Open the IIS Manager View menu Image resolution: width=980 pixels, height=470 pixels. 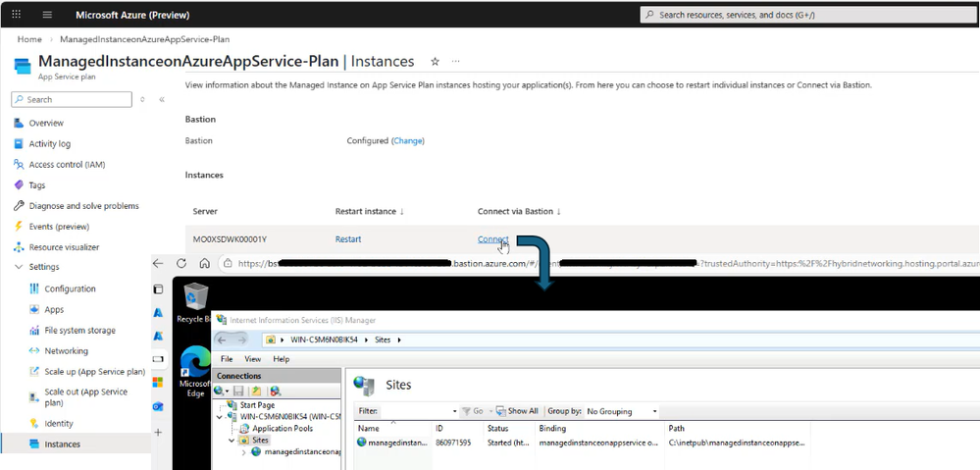pyautogui.click(x=252, y=359)
